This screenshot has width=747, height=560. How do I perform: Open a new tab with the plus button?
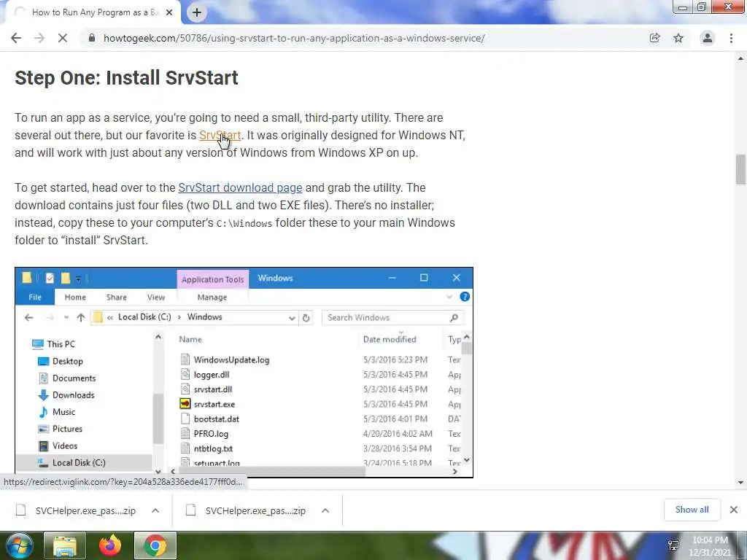(197, 12)
